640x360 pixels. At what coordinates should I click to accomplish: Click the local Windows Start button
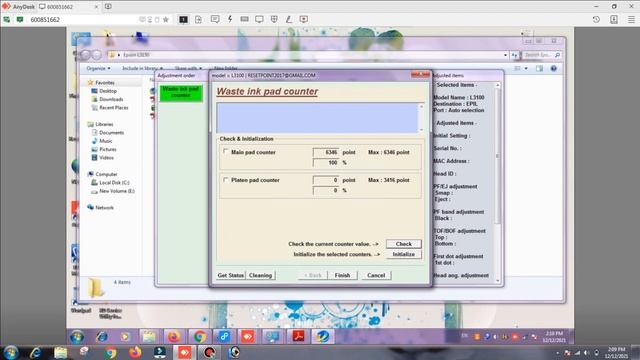coord(11,352)
